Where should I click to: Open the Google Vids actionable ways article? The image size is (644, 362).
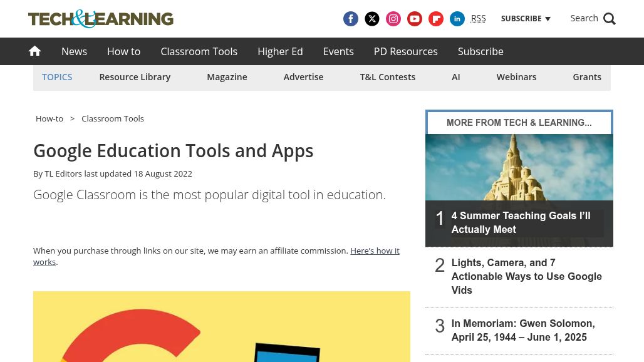(x=526, y=276)
